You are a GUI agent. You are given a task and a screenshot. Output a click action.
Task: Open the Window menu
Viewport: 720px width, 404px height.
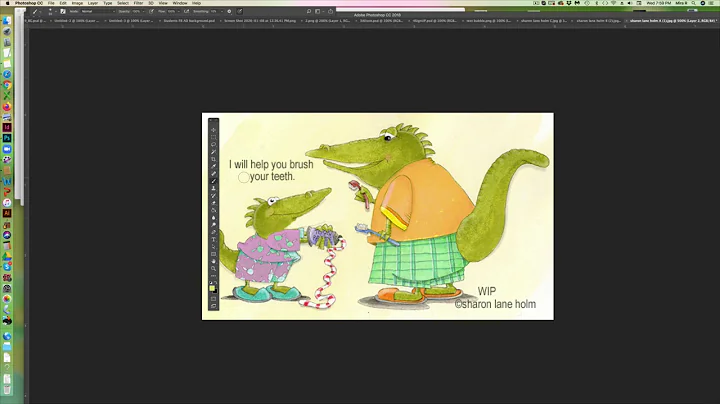click(x=180, y=3)
